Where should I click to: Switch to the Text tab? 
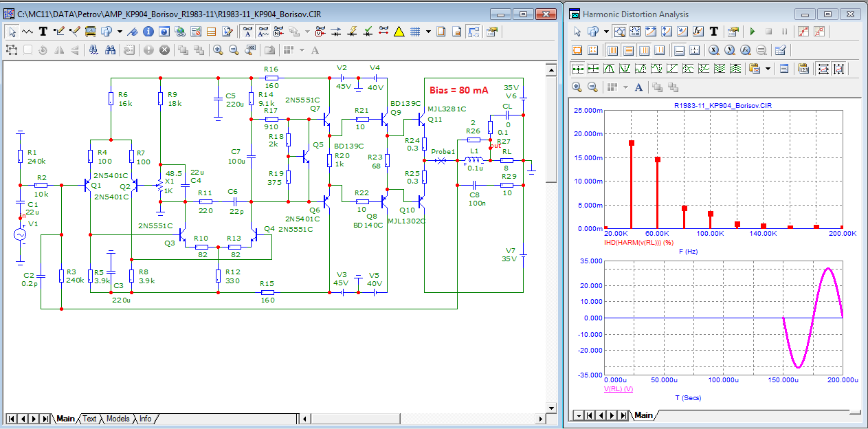click(89, 419)
